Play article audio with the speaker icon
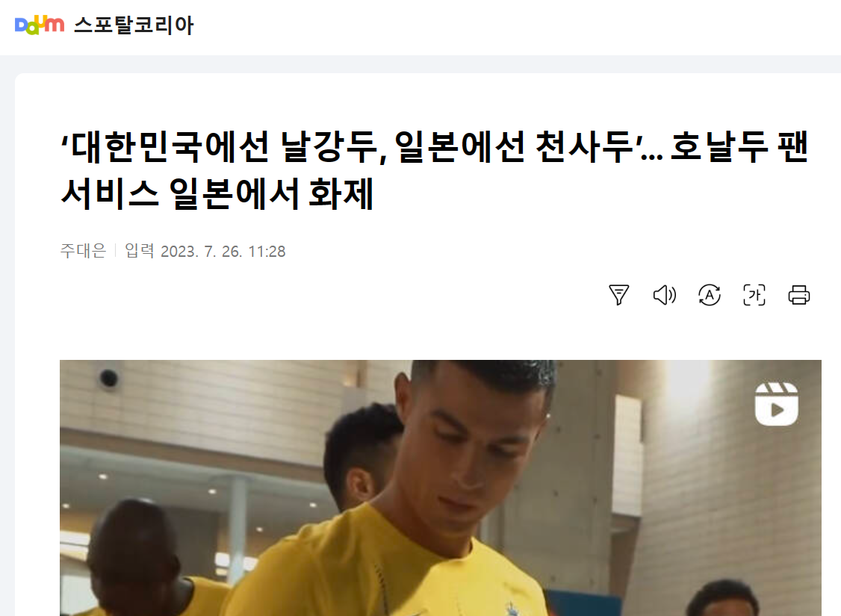The height and width of the screenshot is (616, 841). point(664,295)
